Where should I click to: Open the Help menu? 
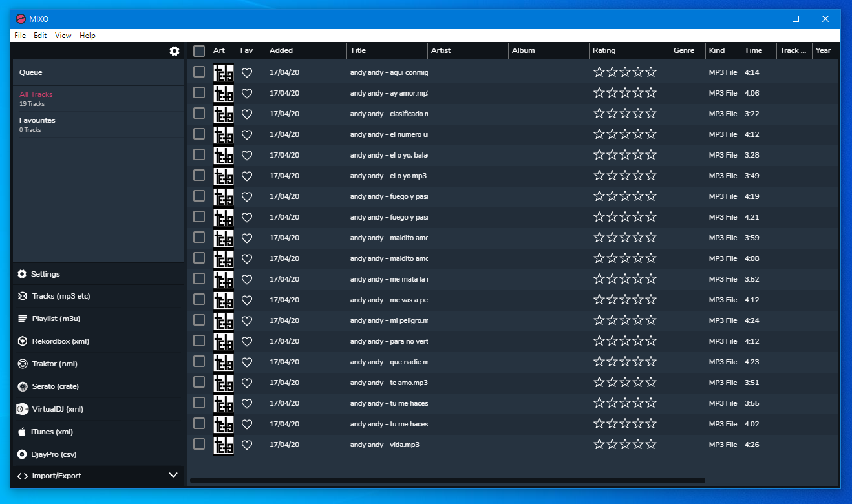pos(87,36)
